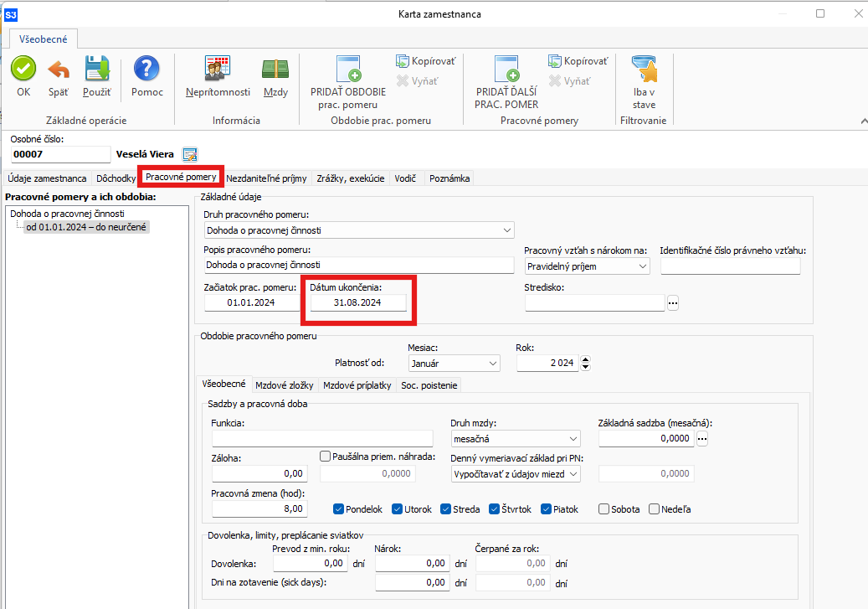
Task: Open the Mzdy wages icon
Action: pyautogui.click(x=275, y=69)
